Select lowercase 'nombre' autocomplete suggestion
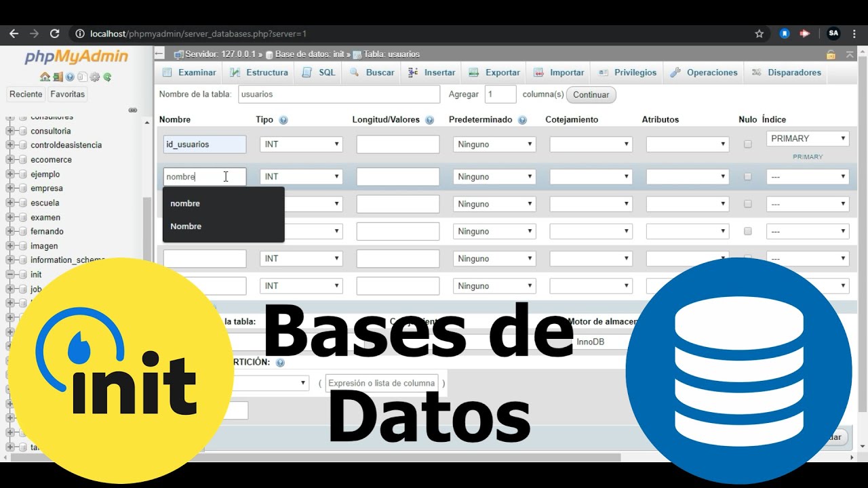The width and height of the screenshot is (868, 488). 224,203
